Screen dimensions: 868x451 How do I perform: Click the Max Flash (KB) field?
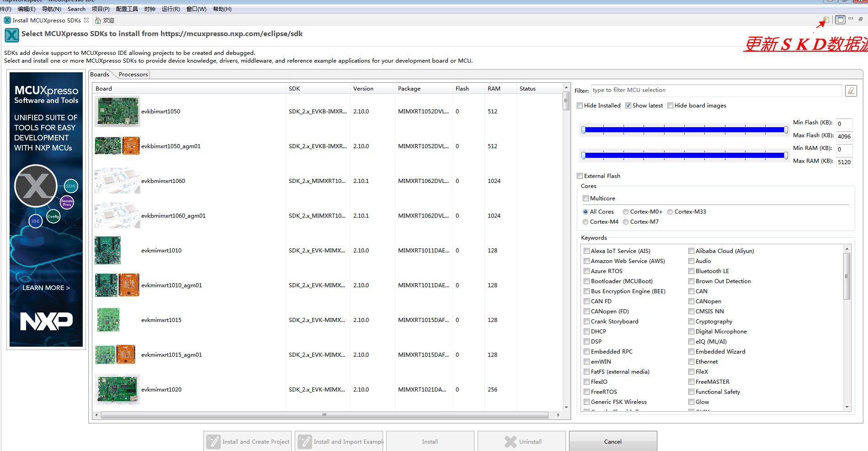(x=844, y=136)
